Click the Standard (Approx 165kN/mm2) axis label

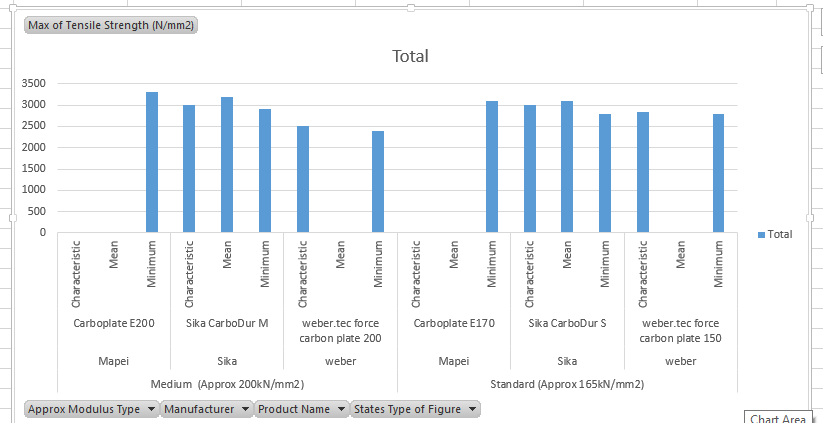point(567,384)
